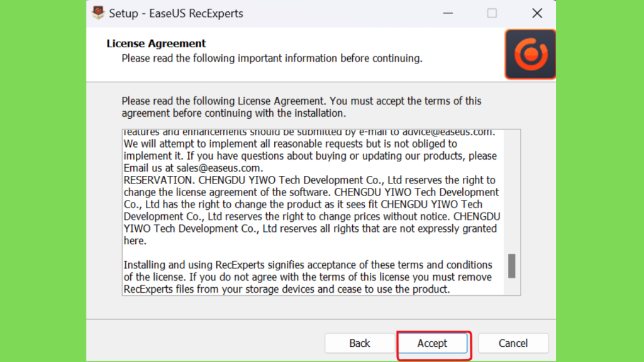Click the sales@easeus.com email text
The image size is (644, 362).
click(218, 168)
